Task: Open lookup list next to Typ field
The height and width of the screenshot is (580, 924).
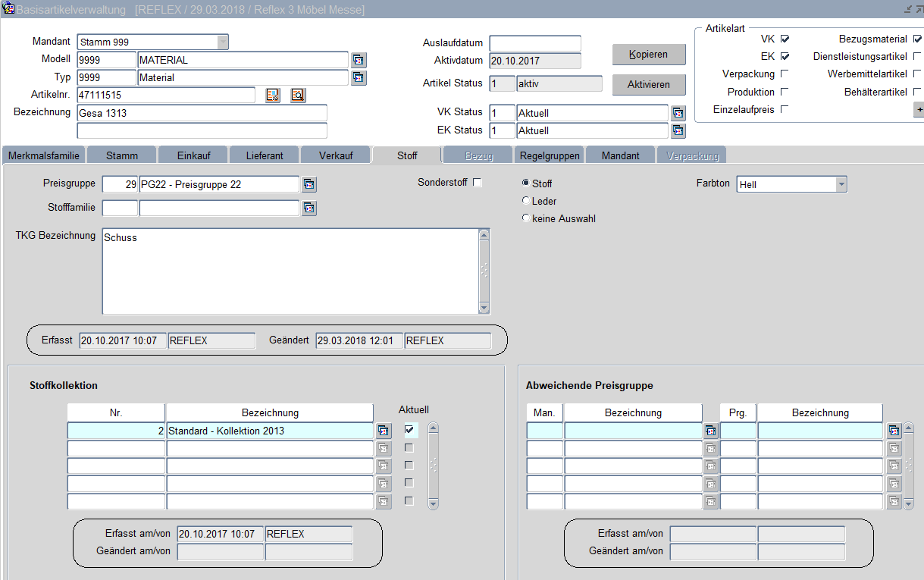Action: coord(359,77)
